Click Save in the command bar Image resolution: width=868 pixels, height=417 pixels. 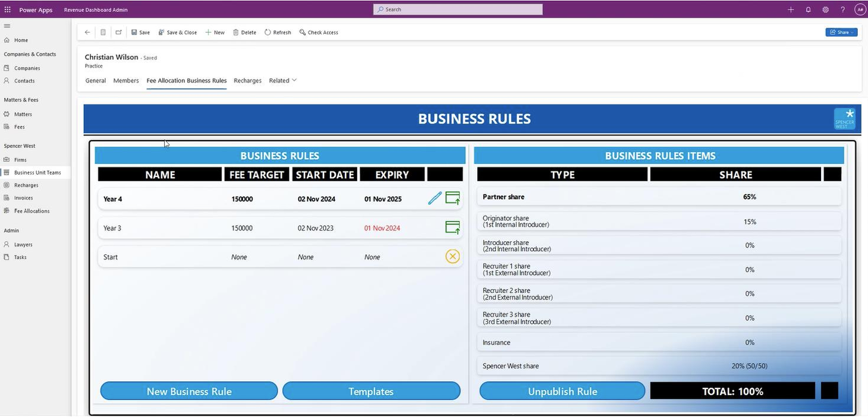click(x=140, y=32)
